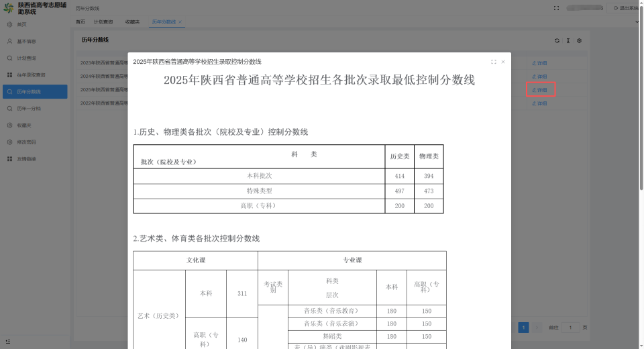The width and height of the screenshot is (644, 349).
Task: Click the dialog title 2025年陕西省普通高等学校招生录取控制分数线
Action: click(197, 62)
